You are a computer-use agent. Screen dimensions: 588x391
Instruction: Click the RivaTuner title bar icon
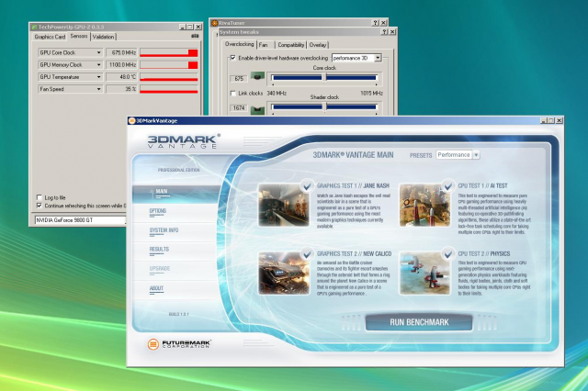click(215, 23)
